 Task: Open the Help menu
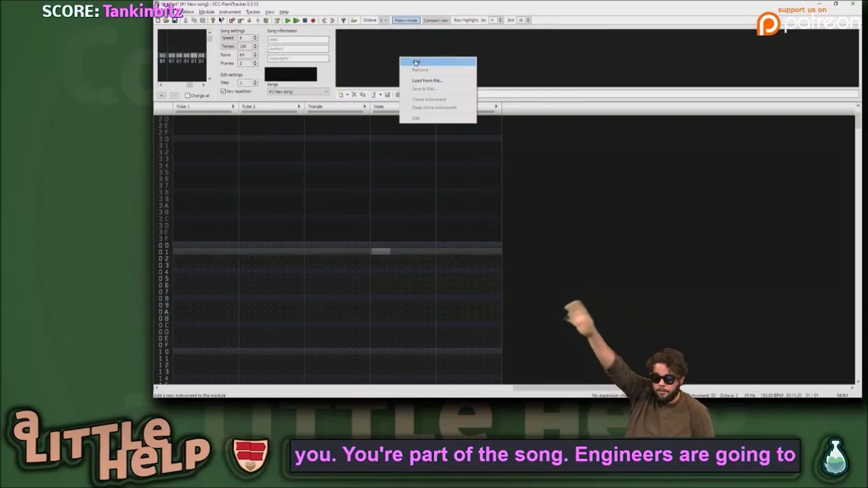(284, 12)
